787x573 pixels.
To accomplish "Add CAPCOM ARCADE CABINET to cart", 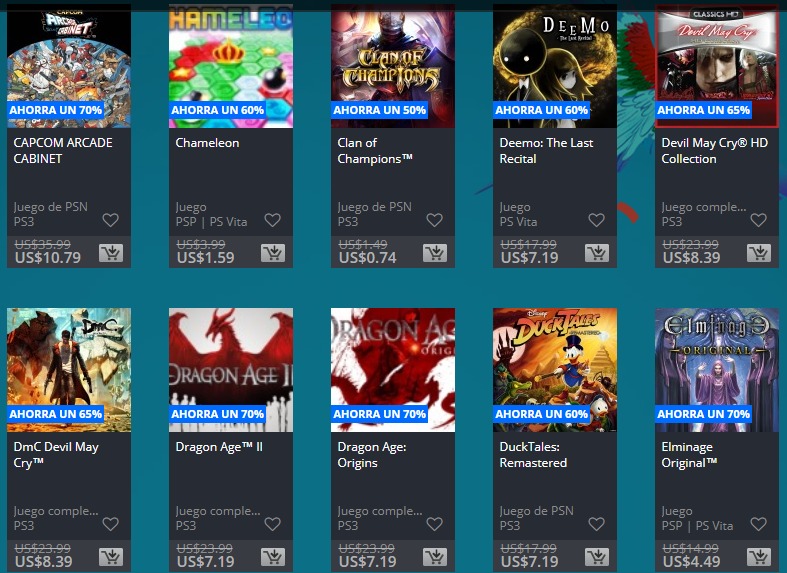I will pyautogui.click(x=111, y=253).
